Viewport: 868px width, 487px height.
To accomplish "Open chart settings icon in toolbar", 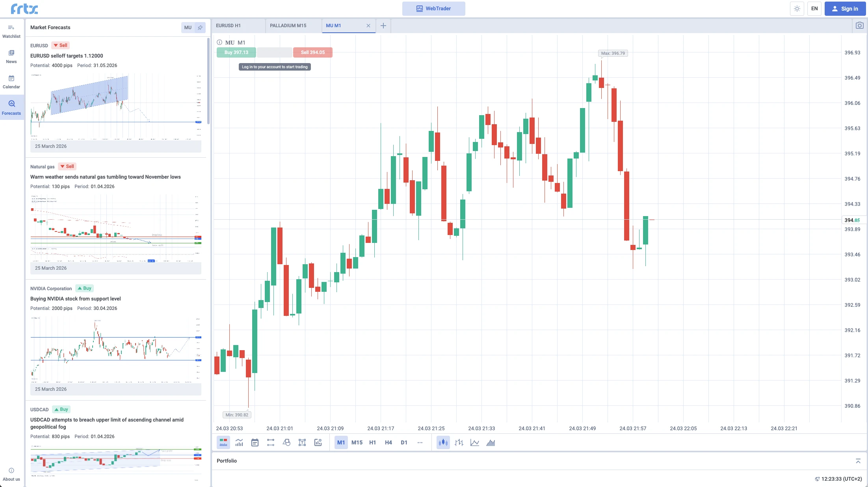I will coord(318,442).
